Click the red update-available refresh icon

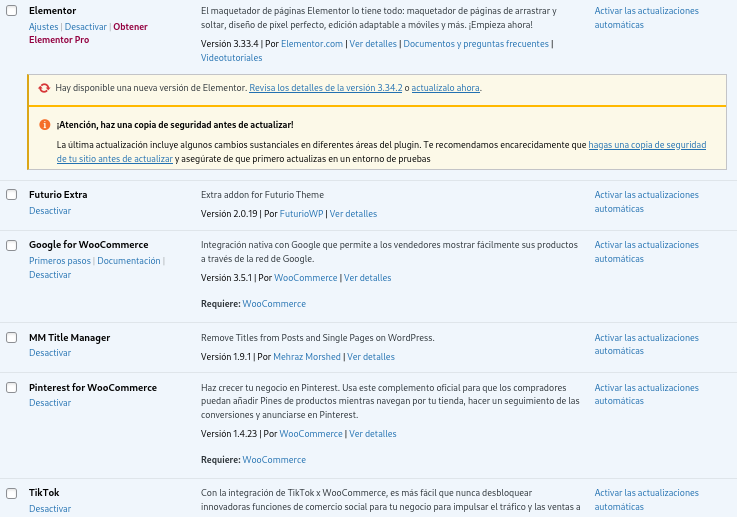pyautogui.click(x=44, y=88)
